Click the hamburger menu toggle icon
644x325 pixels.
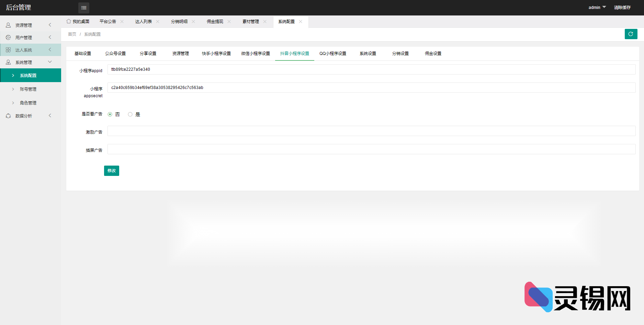point(83,8)
